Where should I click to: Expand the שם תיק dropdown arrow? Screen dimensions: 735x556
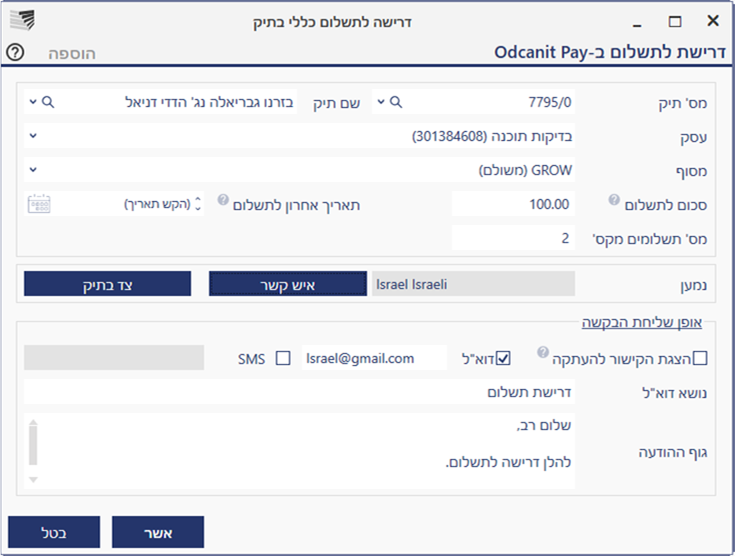click(33, 102)
